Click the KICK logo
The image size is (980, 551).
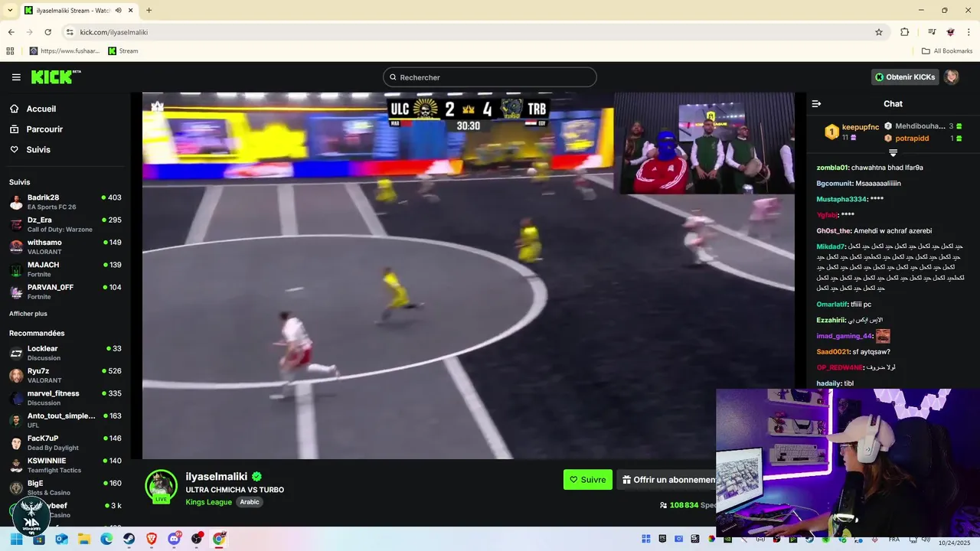tap(55, 77)
